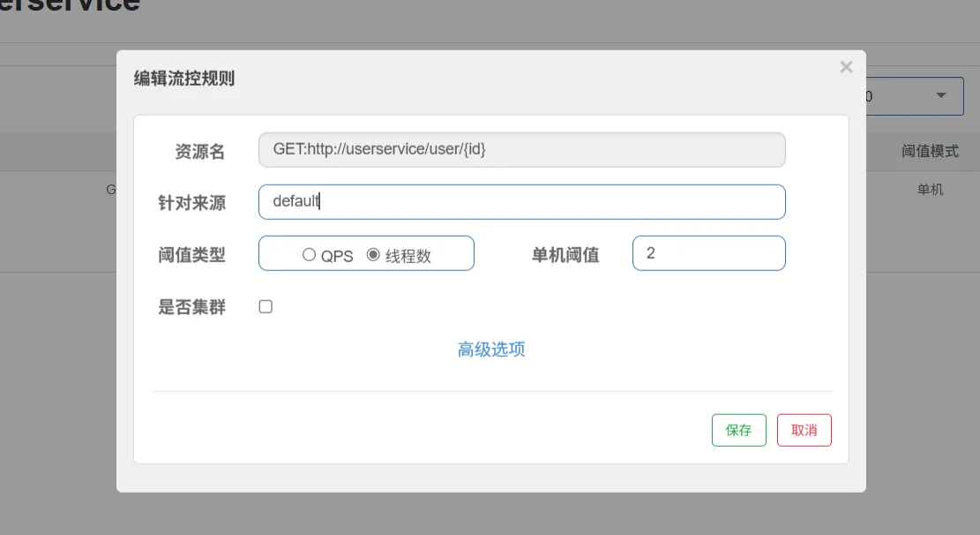Focus the 针对来源 input containing default
980x535 pixels.
tap(521, 201)
